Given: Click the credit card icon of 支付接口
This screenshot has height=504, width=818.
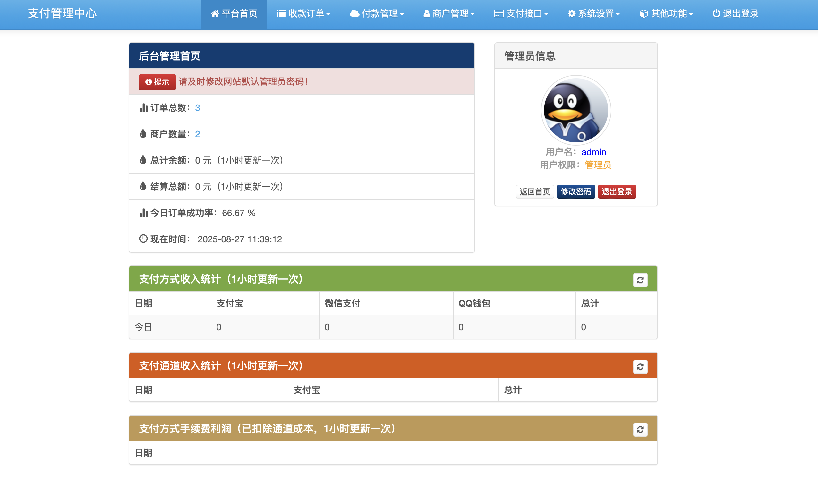Looking at the screenshot, I should (498, 14).
